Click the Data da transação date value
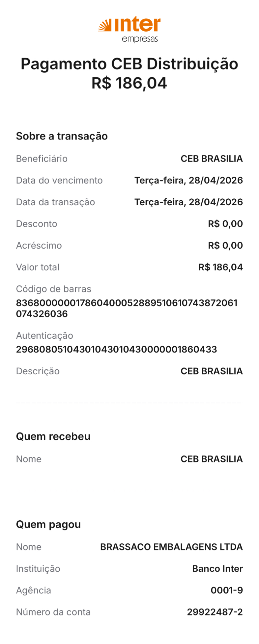The image size is (259, 644). (188, 202)
